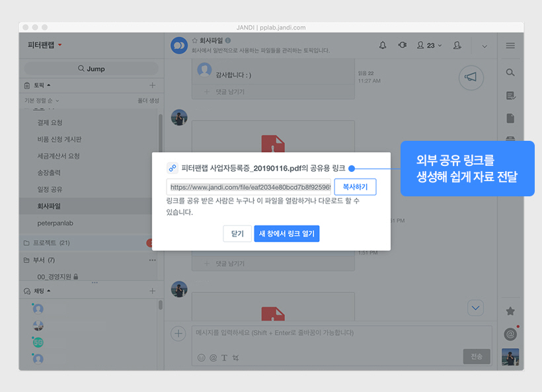
Task: Click the 복사하기 copy button
Action: (x=355, y=187)
